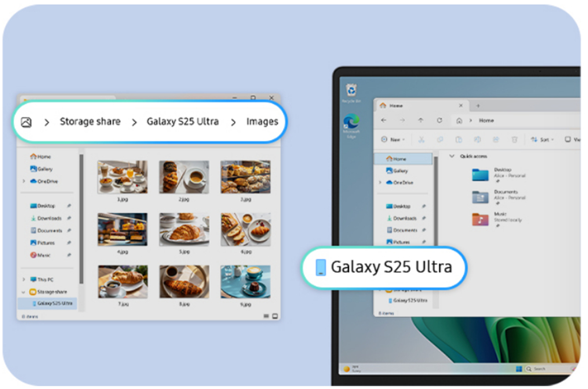Select Pictures in the Images window sidebar
This screenshot has width=588, height=389.
42,243
